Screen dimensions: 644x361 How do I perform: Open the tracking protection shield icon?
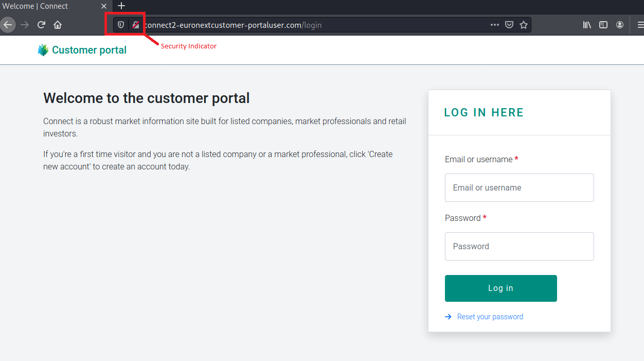coord(121,25)
